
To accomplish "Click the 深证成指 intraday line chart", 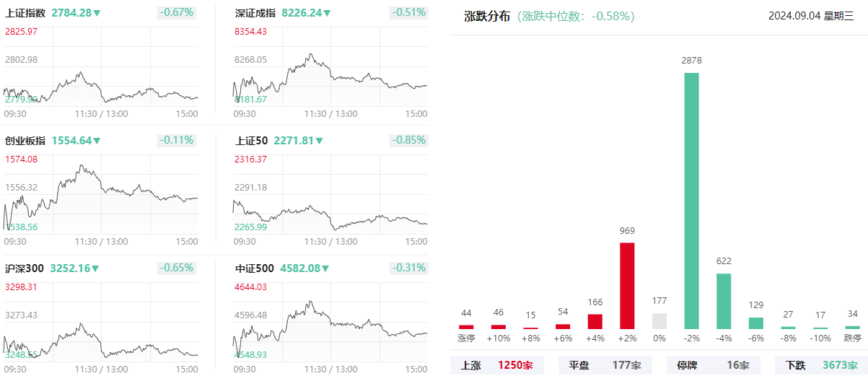I will tap(330, 76).
